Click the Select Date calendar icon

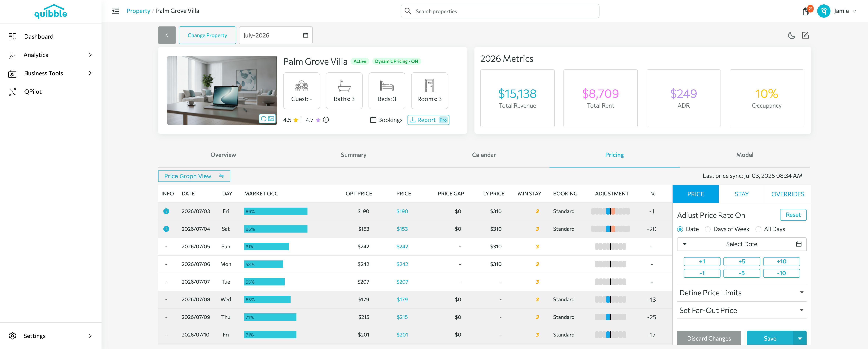click(799, 244)
